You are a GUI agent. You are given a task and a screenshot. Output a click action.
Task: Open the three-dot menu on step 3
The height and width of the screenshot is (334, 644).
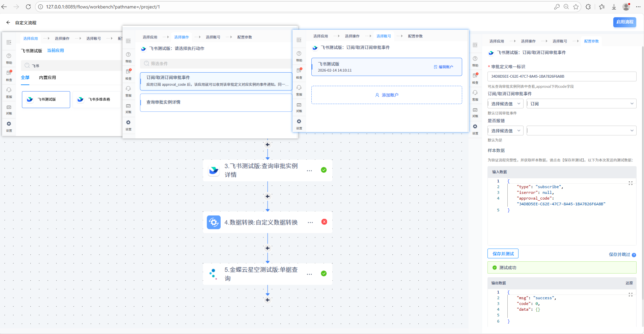309,171
